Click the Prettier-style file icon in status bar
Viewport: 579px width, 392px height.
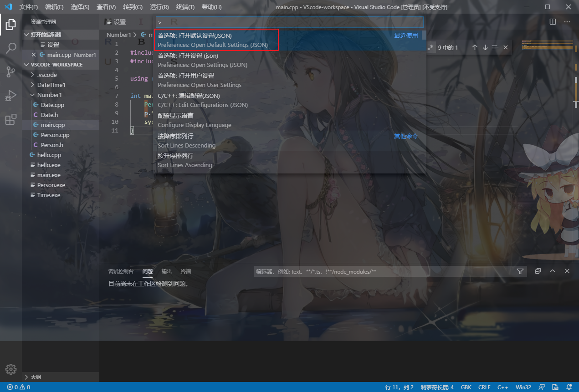tap(555, 387)
